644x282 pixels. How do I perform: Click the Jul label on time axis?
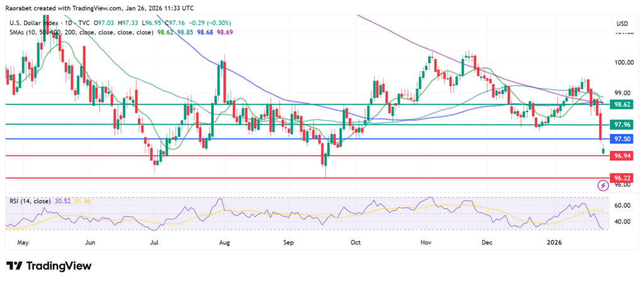155,242
